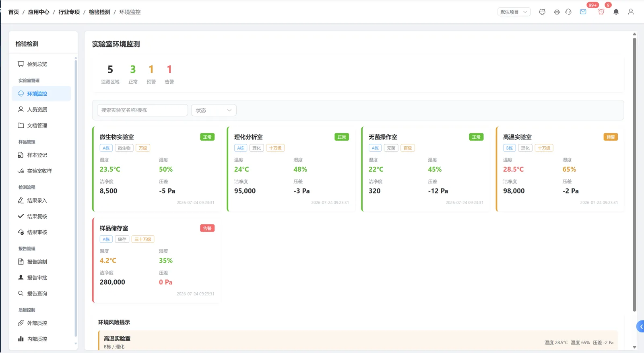Image resolution: width=644 pixels, height=353 pixels.
Task: Click the 结果审核 sidebar icon
Action: pyautogui.click(x=21, y=232)
